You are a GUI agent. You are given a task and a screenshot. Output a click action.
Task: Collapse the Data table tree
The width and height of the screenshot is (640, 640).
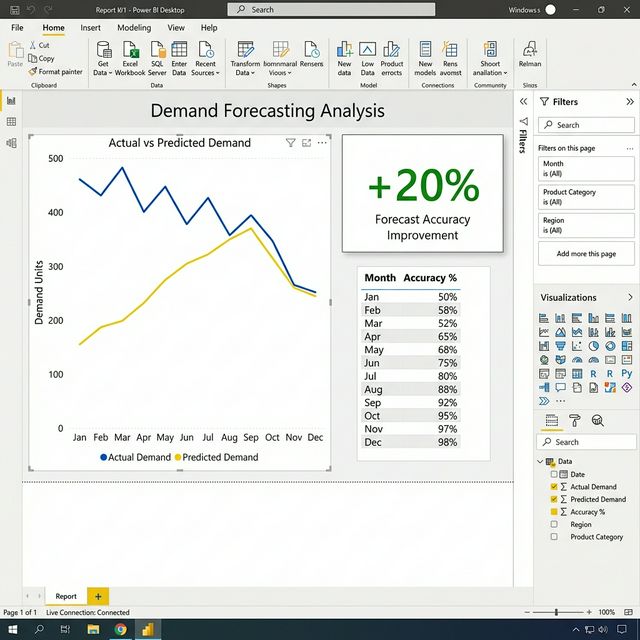tap(541, 462)
